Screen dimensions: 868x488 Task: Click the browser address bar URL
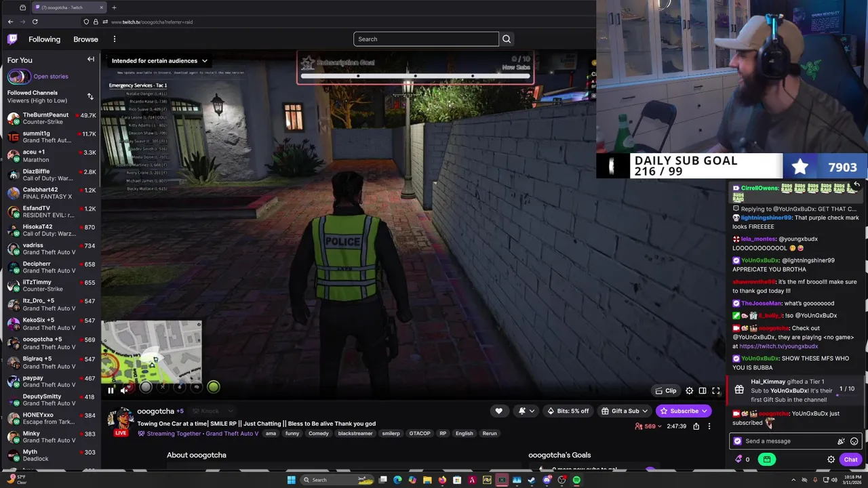click(x=152, y=22)
